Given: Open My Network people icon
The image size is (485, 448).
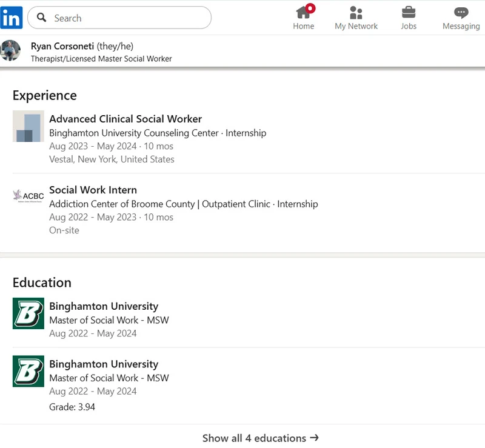Looking at the screenshot, I should [x=356, y=13].
